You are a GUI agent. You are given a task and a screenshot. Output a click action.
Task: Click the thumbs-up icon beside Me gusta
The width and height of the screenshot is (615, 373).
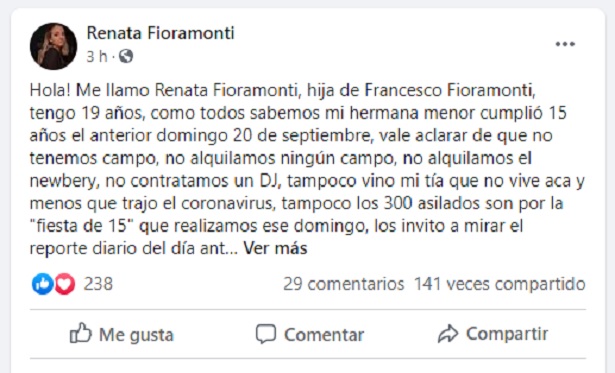(x=81, y=333)
